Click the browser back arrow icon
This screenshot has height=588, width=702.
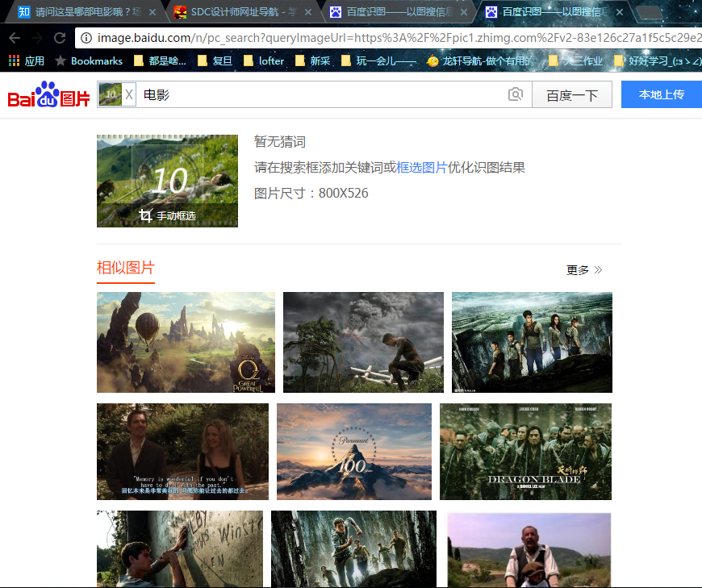pyautogui.click(x=15, y=38)
